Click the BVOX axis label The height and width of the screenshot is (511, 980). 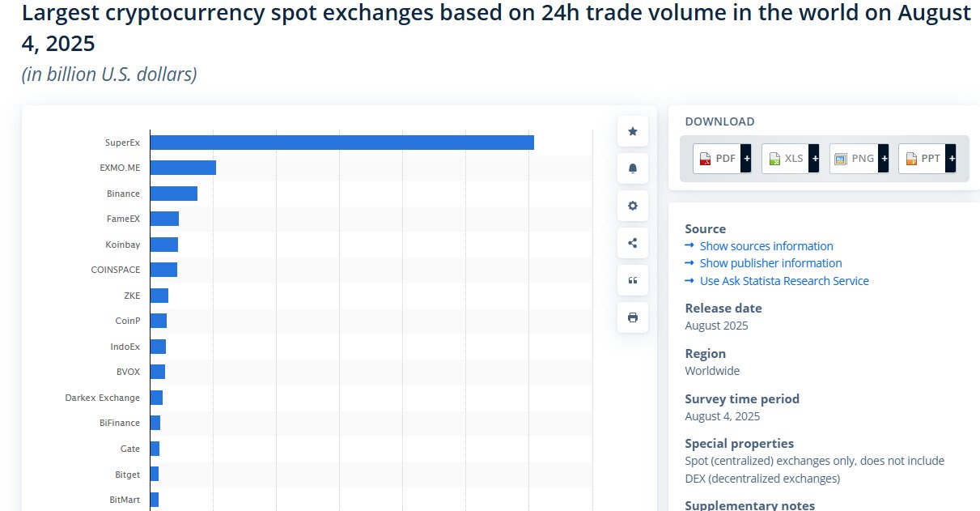tap(129, 372)
